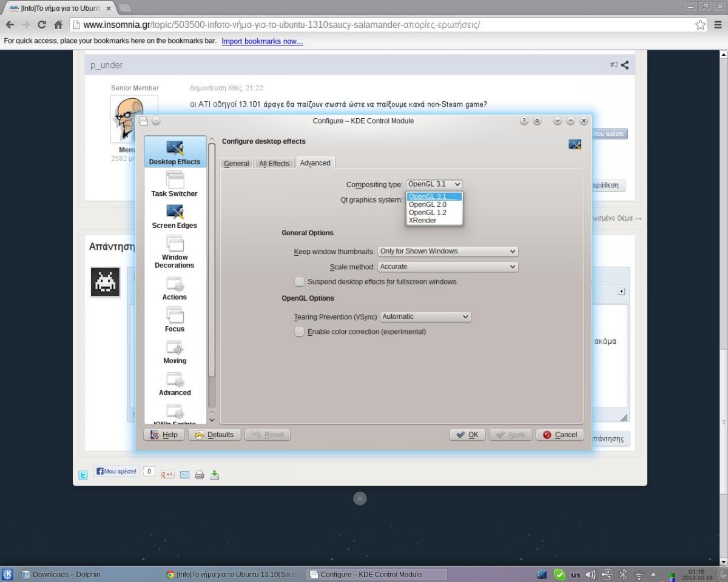Show hidden system tray icons arrow
This screenshot has width=728, height=582.
click(x=653, y=574)
